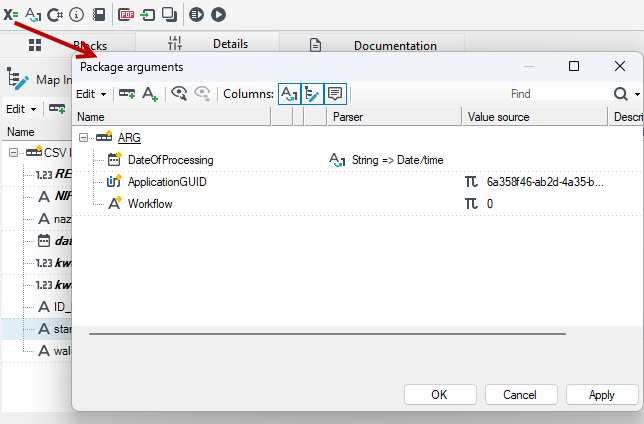Click the Name column header in background panel
The image size is (644, 424).
(x=21, y=132)
